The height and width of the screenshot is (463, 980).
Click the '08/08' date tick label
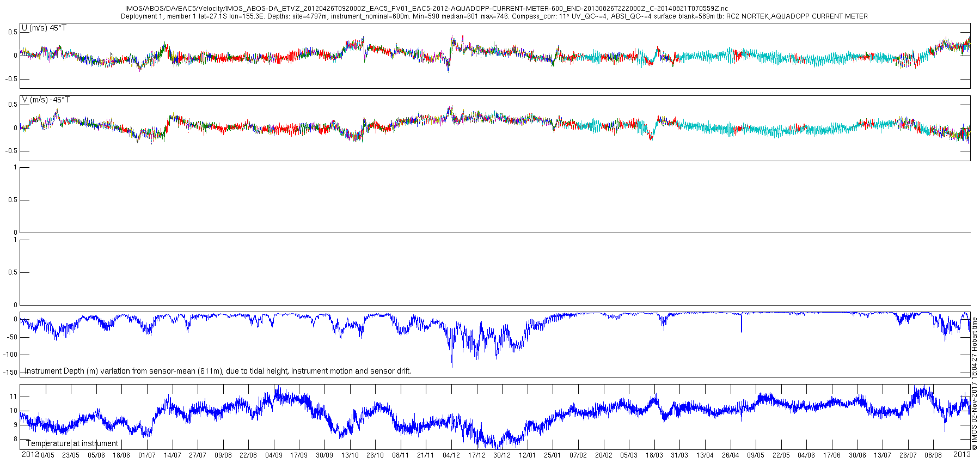[933, 455]
